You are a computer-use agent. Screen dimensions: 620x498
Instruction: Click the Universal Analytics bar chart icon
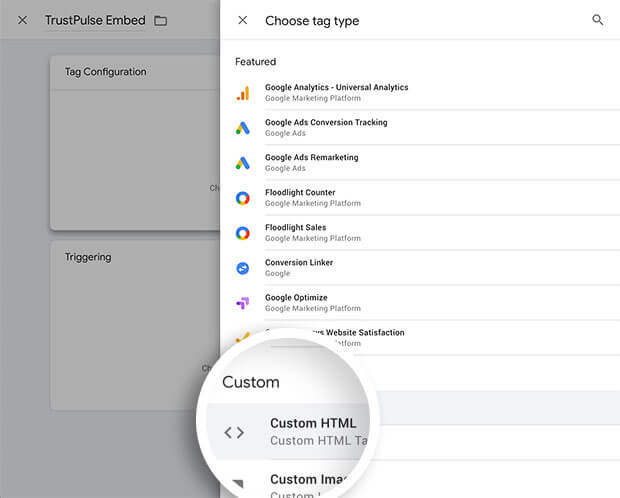243,93
